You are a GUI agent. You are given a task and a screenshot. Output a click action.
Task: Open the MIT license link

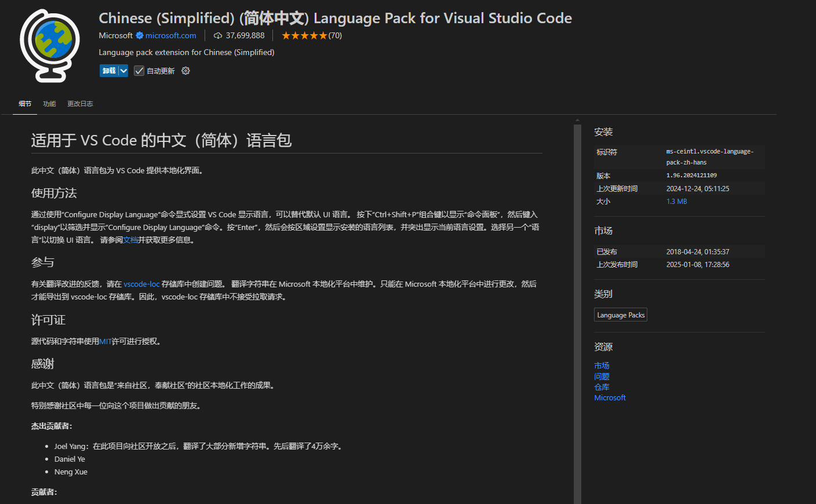pyautogui.click(x=105, y=341)
